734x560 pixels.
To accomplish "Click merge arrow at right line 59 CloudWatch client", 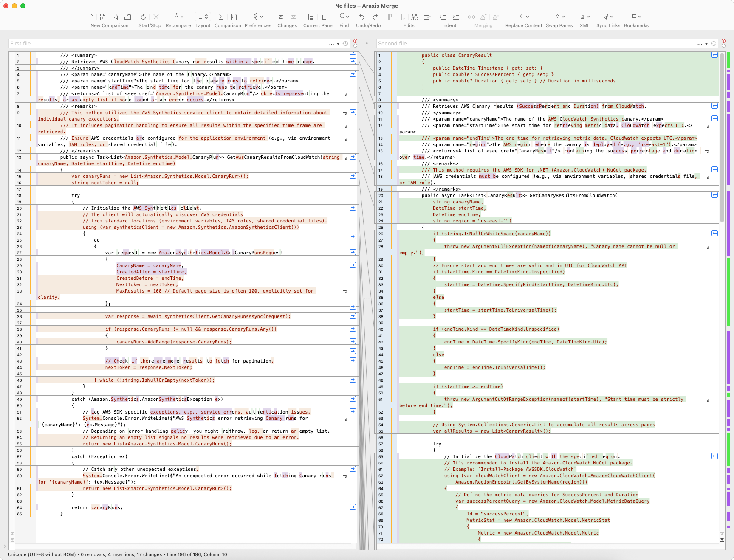I will click(x=714, y=456).
